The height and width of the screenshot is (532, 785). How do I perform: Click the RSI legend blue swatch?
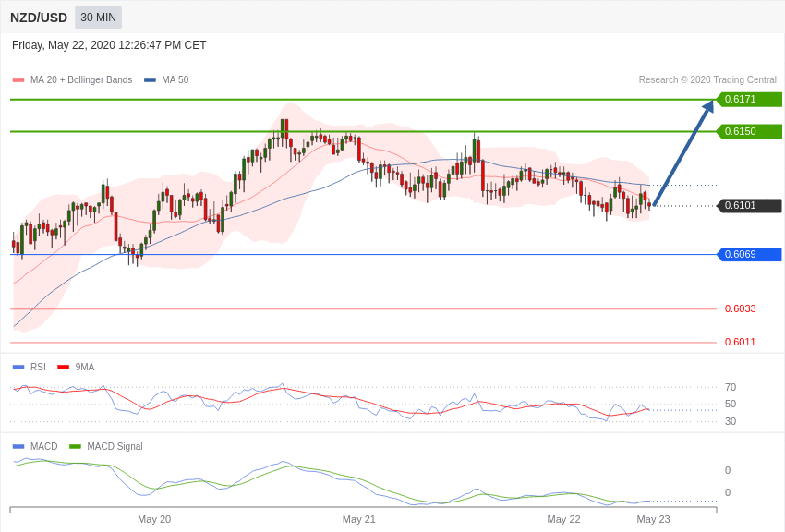[x=18, y=368]
